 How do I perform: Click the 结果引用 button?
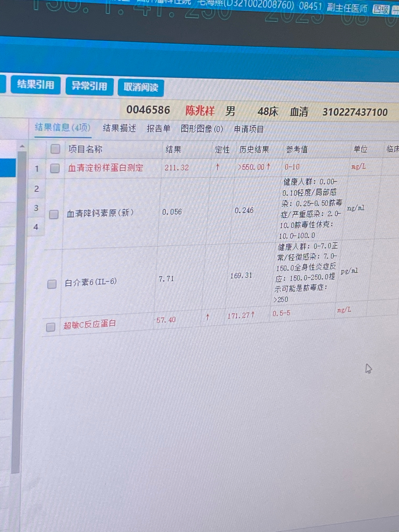pyautogui.click(x=35, y=85)
